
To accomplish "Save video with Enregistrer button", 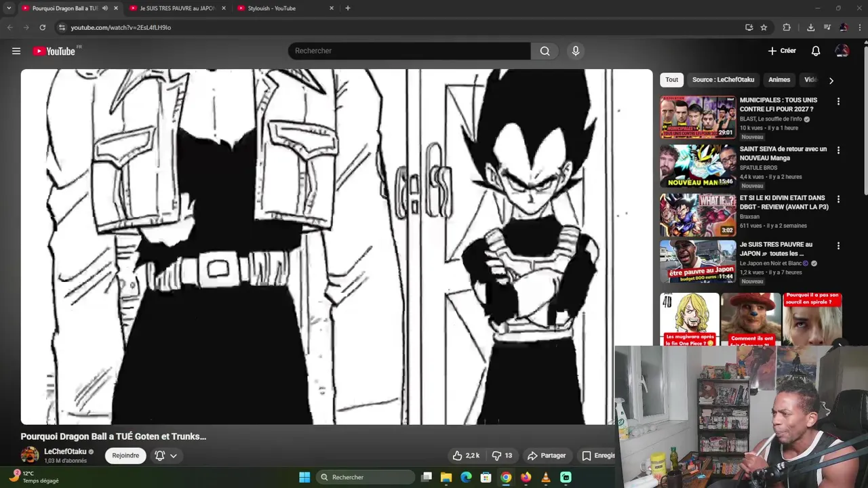I will click(598, 455).
